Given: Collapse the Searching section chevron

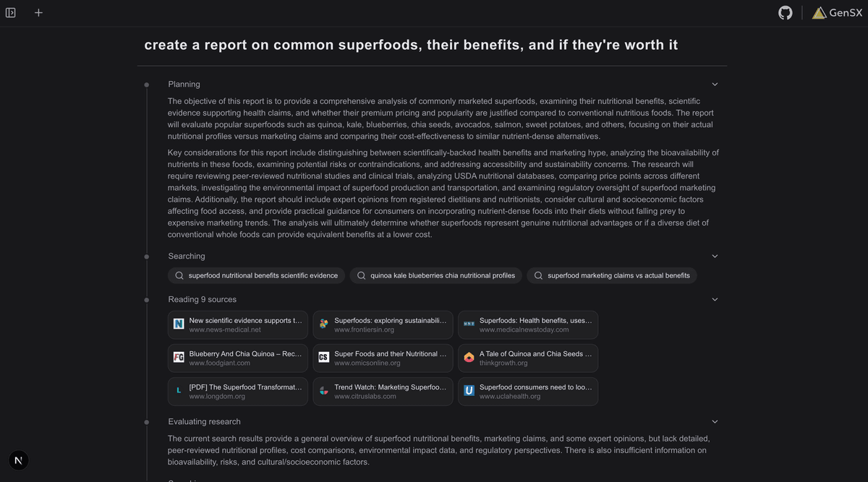Looking at the screenshot, I should [x=715, y=257].
